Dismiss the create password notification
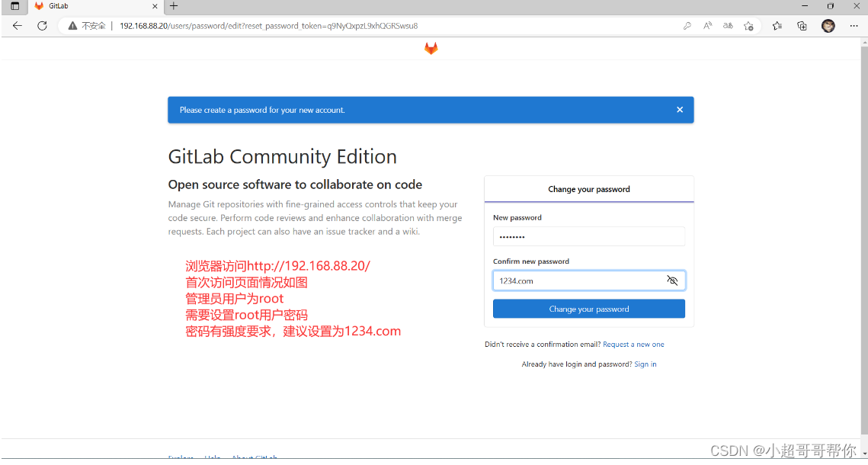 [679, 109]
